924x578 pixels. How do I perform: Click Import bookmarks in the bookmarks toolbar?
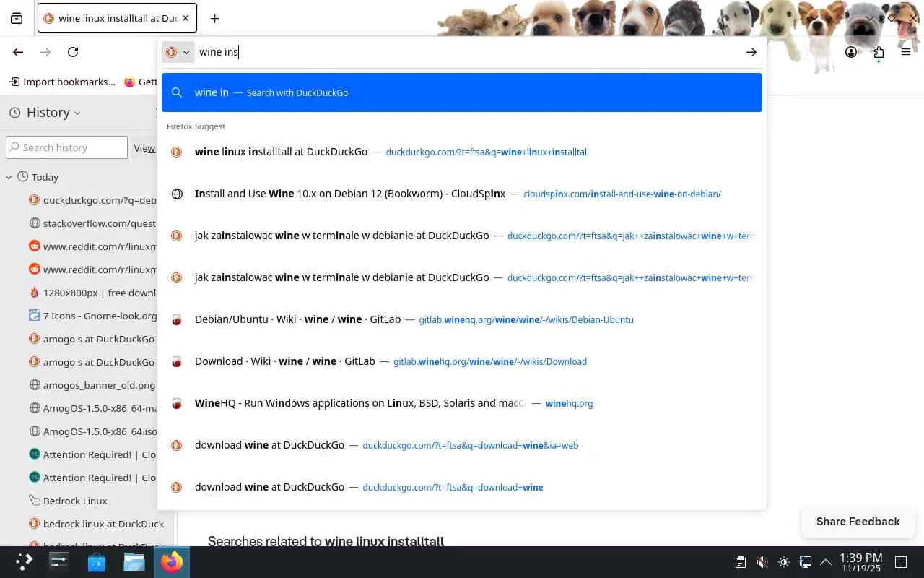pyautogui.click(x=62, y=82)
